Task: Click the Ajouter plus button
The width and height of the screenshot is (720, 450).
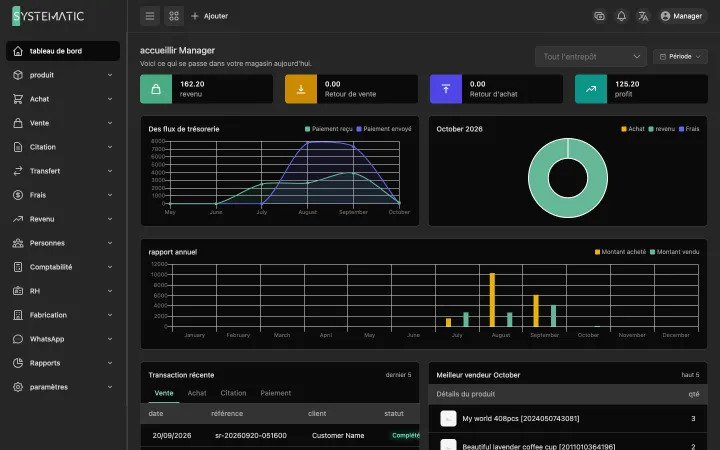Action: click(x=209, y=16)
